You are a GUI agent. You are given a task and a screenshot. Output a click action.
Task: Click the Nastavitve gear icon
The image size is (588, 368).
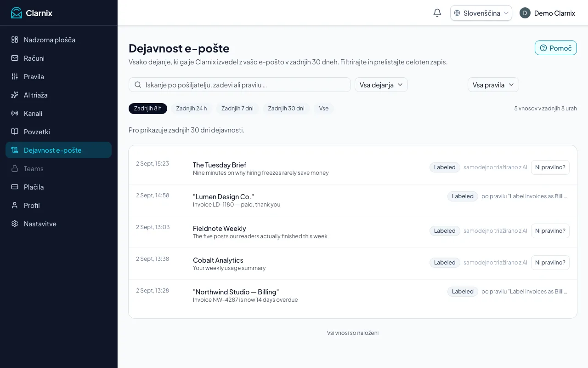(15, 224)
